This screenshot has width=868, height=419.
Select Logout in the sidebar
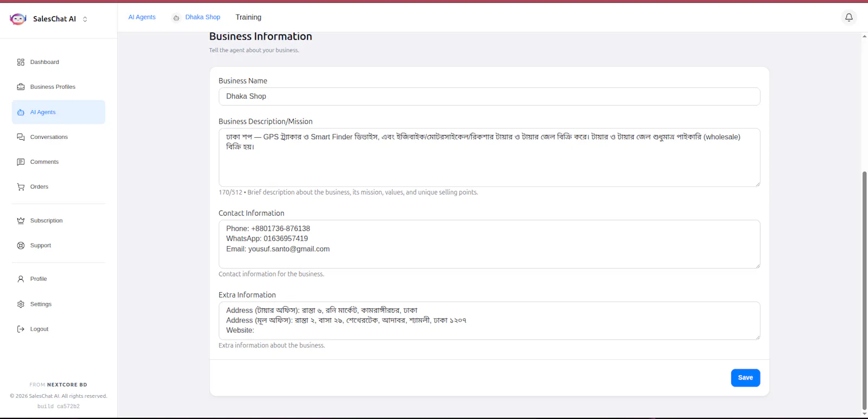pos(59,329)
